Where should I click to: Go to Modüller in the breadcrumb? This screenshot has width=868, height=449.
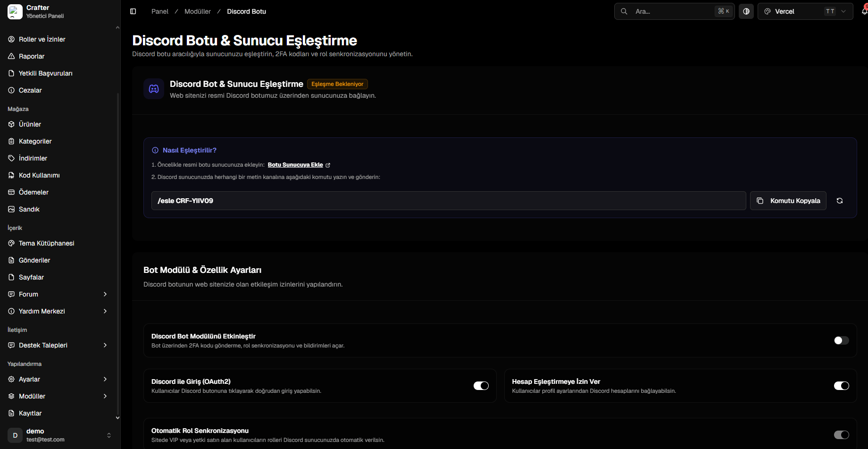[198, 11]
